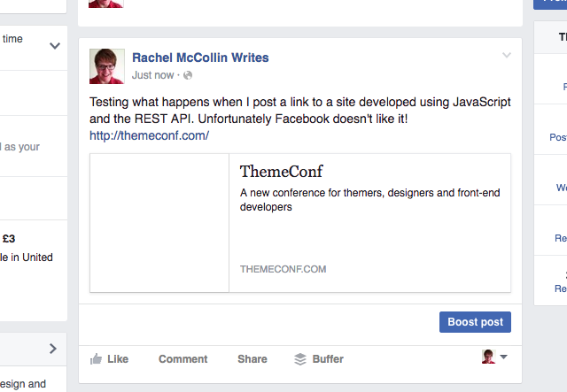This screenshot has height=392, width=567.
Task: Click the small commenter avatar thumbnail
Action: [x=488, y=357]
